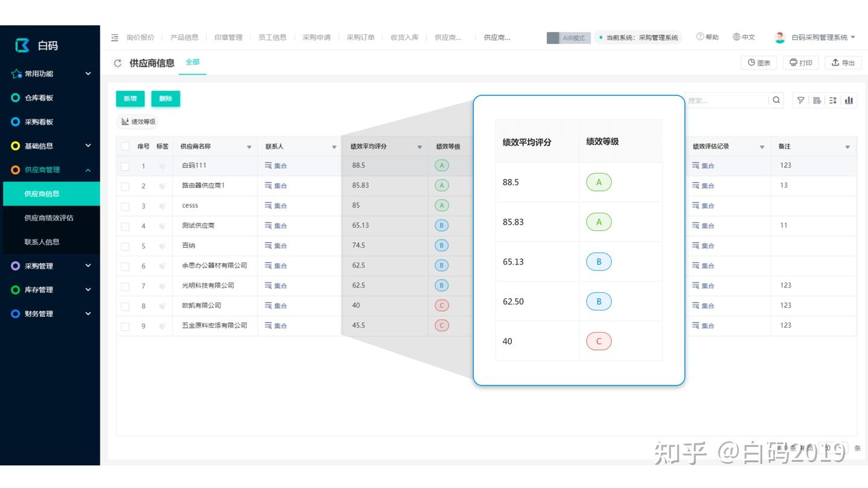Switch to the 全部 tab

193,62
